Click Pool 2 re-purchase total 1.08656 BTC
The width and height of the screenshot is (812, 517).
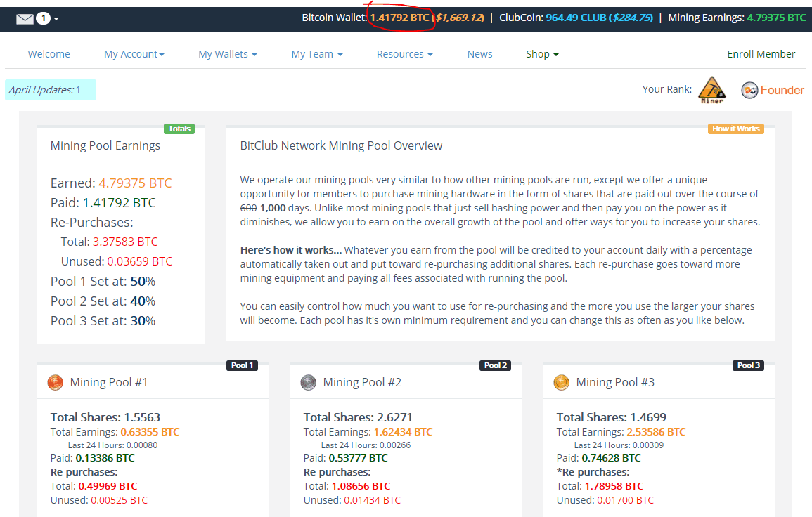(347, 486)
